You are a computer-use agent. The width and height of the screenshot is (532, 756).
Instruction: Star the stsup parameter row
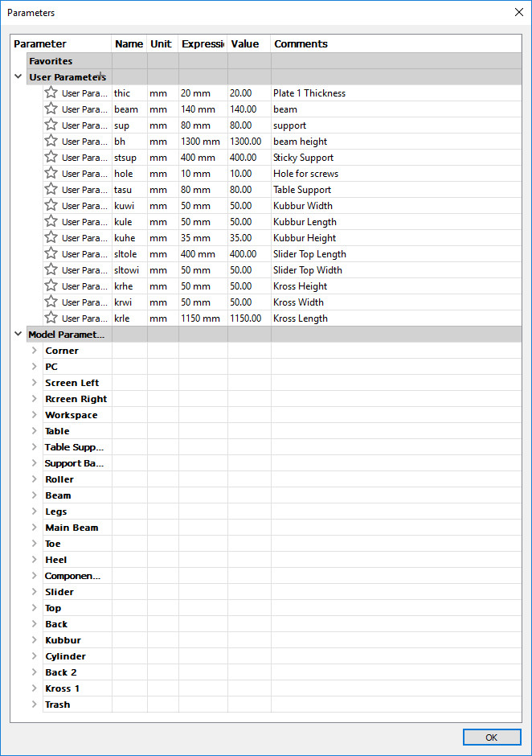tap(51, 157)
